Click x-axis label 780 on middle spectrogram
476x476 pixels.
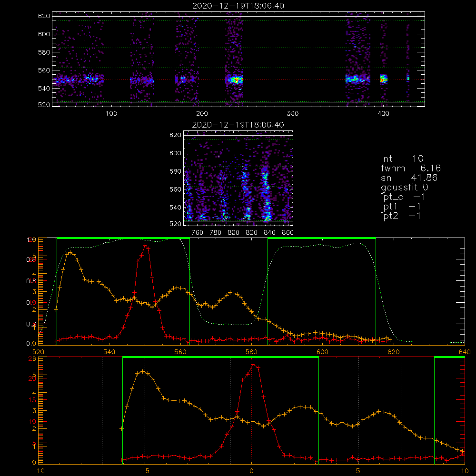click(216, 232)
